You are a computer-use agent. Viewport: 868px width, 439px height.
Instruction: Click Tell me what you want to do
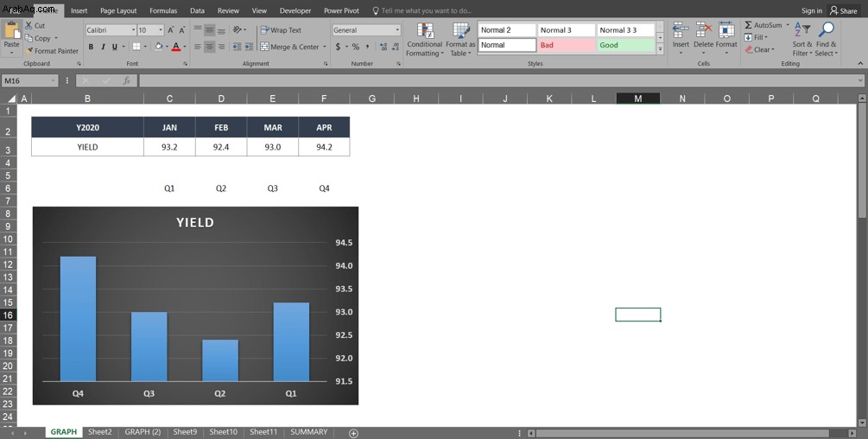point(421,10)
